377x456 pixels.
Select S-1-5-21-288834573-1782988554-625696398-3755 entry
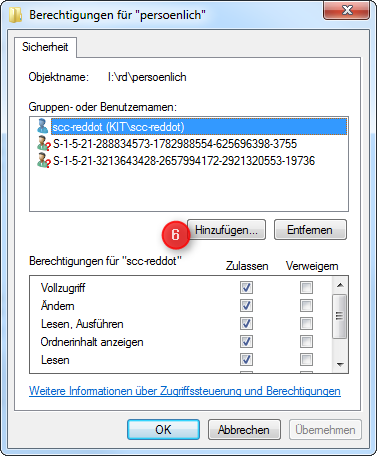[x=175, y=144]
